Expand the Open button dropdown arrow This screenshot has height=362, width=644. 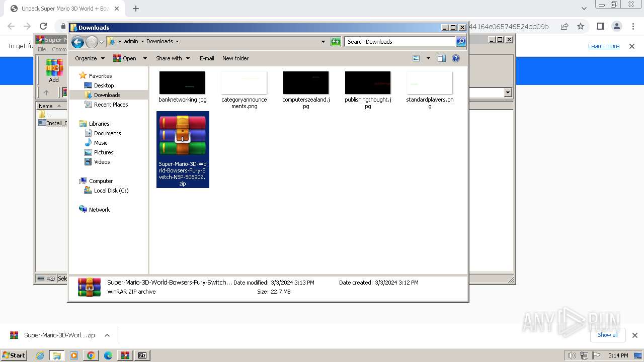coord(145,58)
